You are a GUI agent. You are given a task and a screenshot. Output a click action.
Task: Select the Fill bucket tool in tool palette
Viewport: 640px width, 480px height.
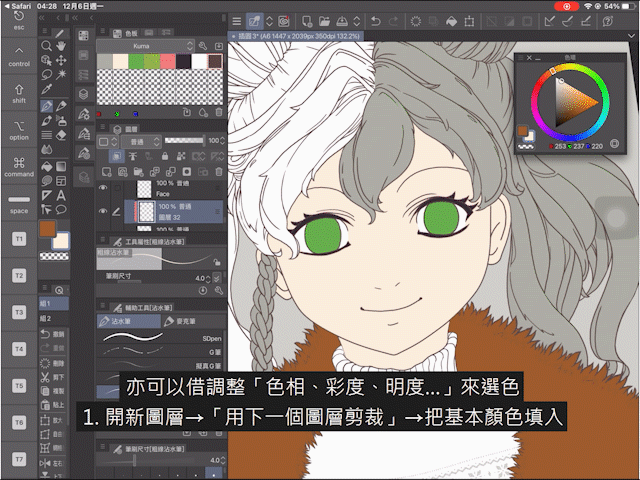(47, 167)
